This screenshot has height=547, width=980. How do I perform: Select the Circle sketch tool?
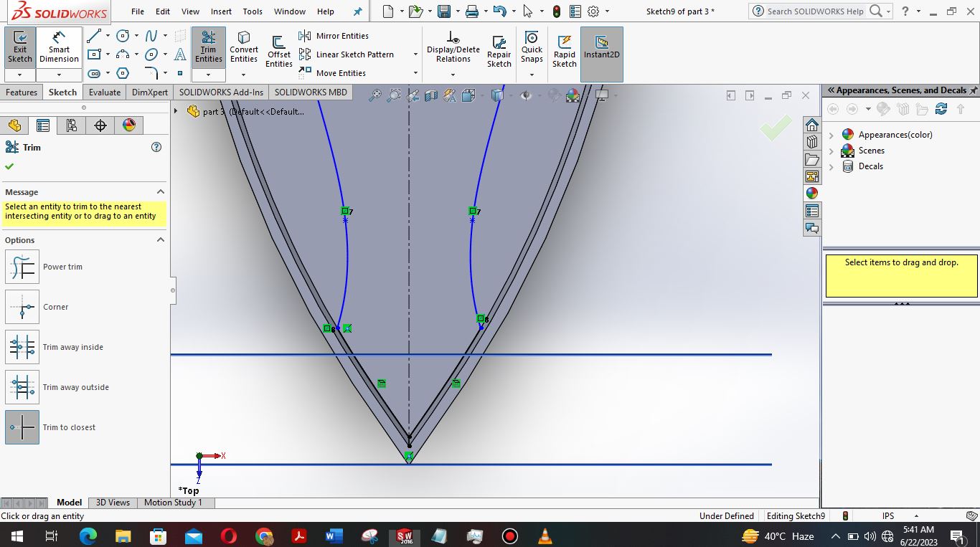[123, 36]
